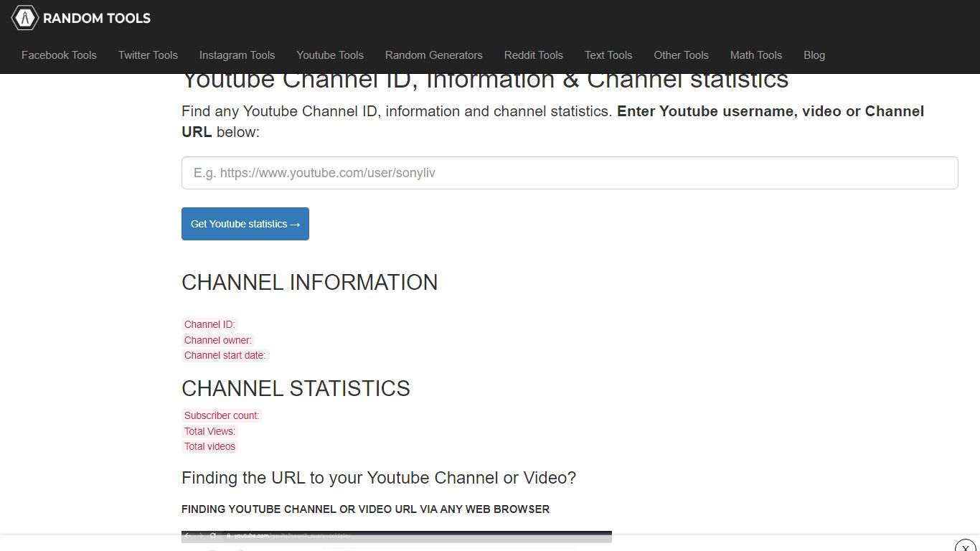Open the Instagram Tools menu
Viewport: 980px width, 551px height.
point(237,55)
